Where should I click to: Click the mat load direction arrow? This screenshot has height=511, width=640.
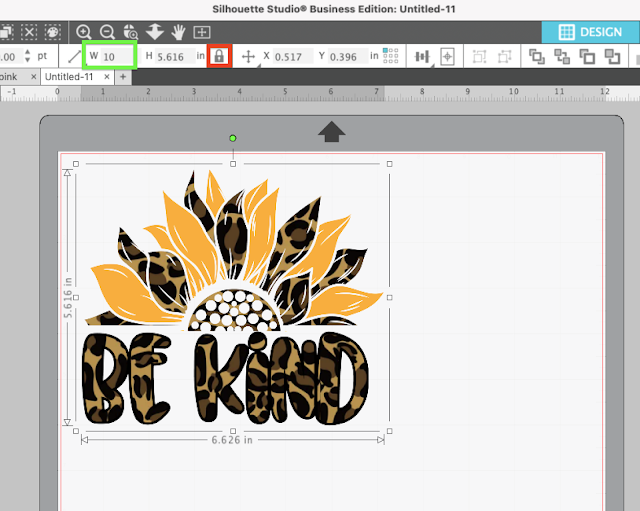[331, 131]
